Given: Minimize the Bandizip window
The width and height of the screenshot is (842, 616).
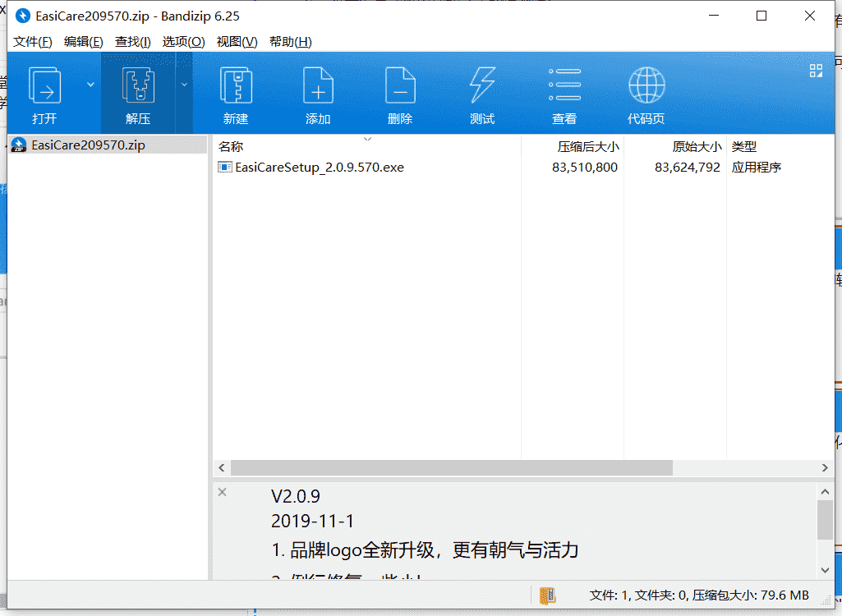Looking at the screenshot, I should tap(714, 16).
